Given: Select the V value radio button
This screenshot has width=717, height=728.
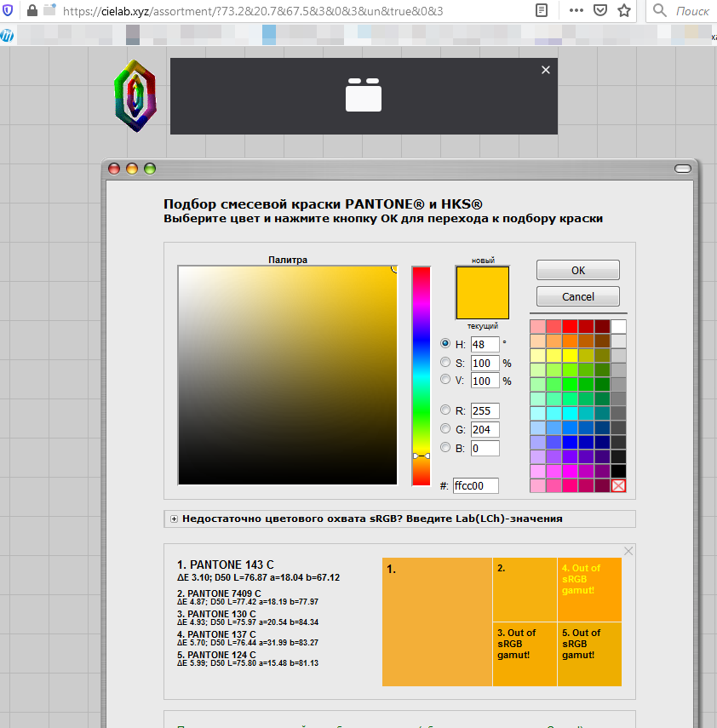Looking at the screenshot, I should pos(445,380).
